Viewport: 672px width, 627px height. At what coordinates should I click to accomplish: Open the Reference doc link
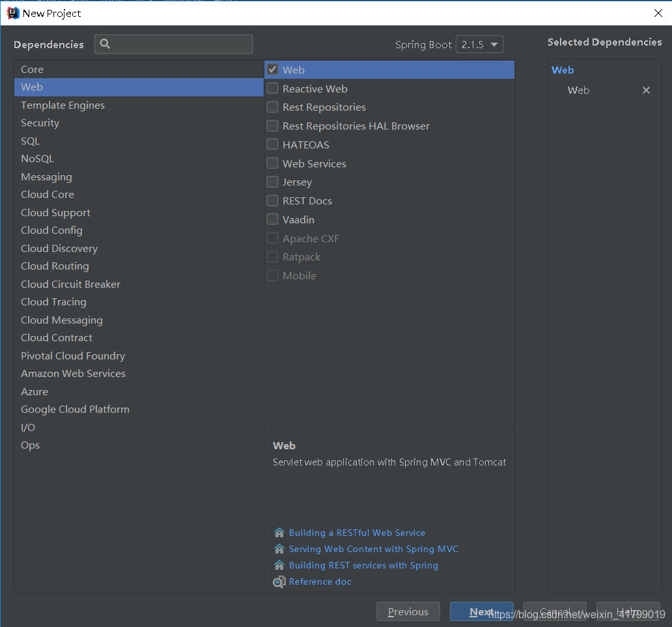pos(320,581)
